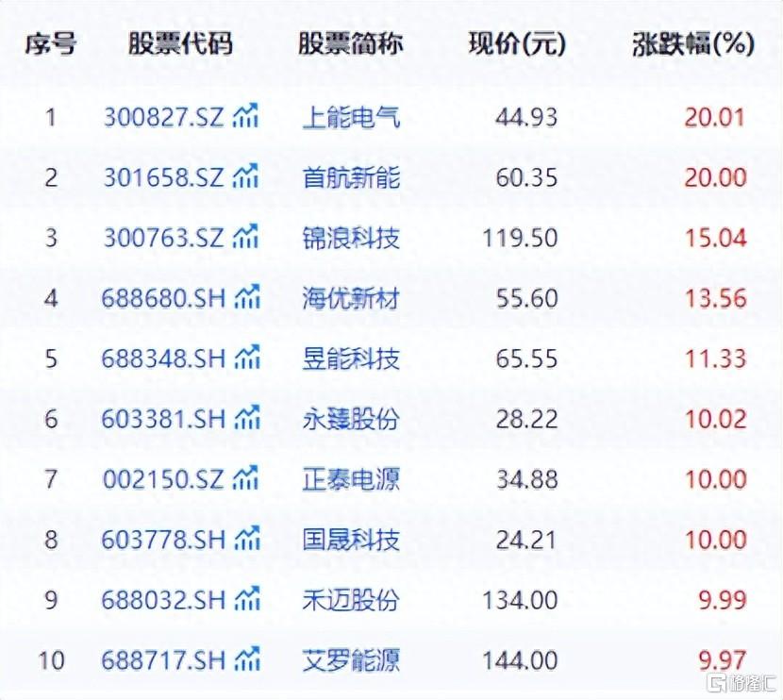The image size is (783, 700).
Task: Select change value 10.02
Action: coord(715,420)
